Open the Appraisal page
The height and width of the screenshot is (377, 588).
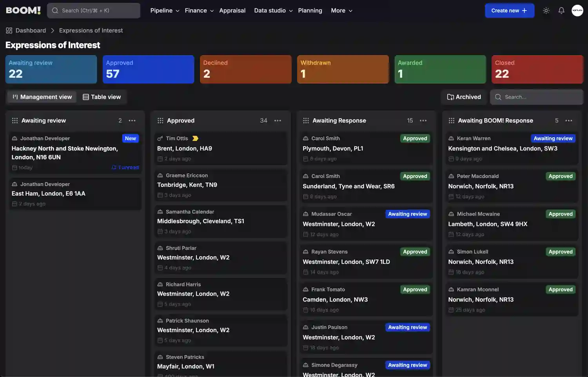(x=232, y=11)
